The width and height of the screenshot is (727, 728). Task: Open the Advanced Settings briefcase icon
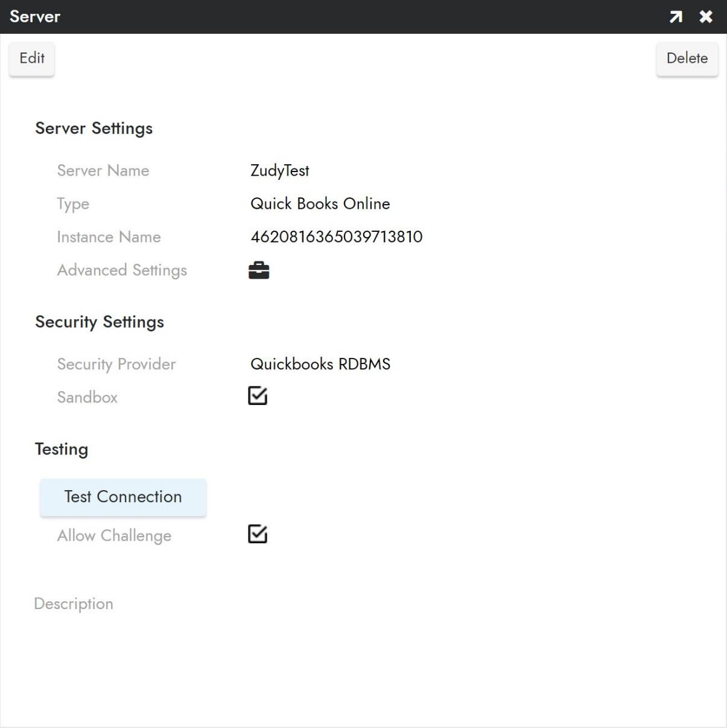[259, 270]
